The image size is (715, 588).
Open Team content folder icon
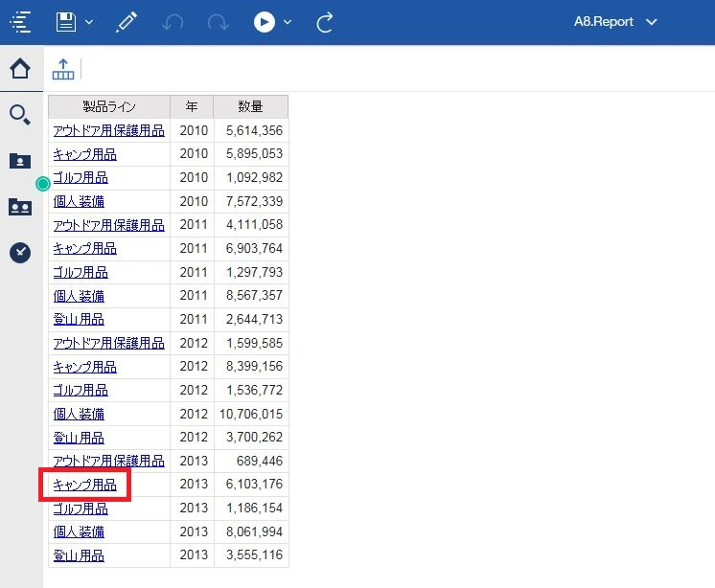(20, 207)
